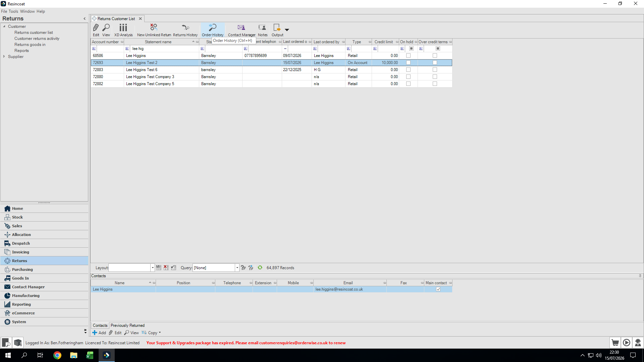This screenshot has width=644, height=362.
Task: Open the query builder icon beside Query
Action: (x=243, y=267)
